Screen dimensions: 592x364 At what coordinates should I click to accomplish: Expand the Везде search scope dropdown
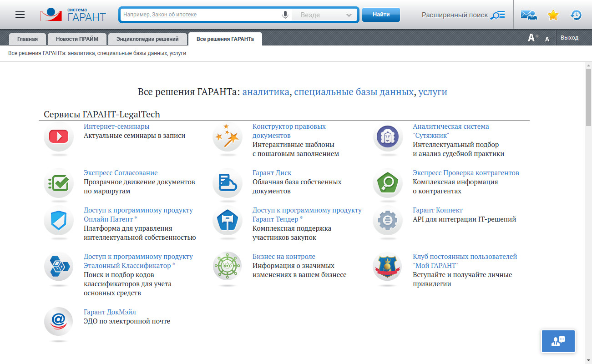324,15
